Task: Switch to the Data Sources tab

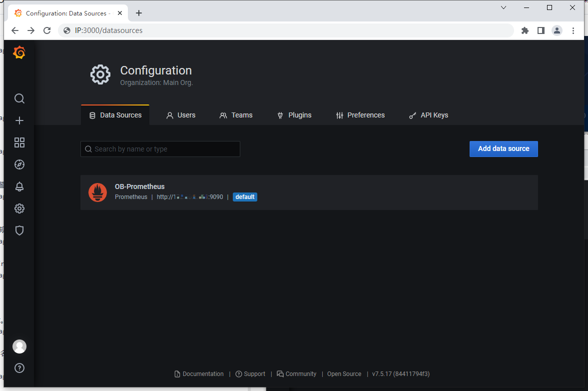Action: coord(115,115)
